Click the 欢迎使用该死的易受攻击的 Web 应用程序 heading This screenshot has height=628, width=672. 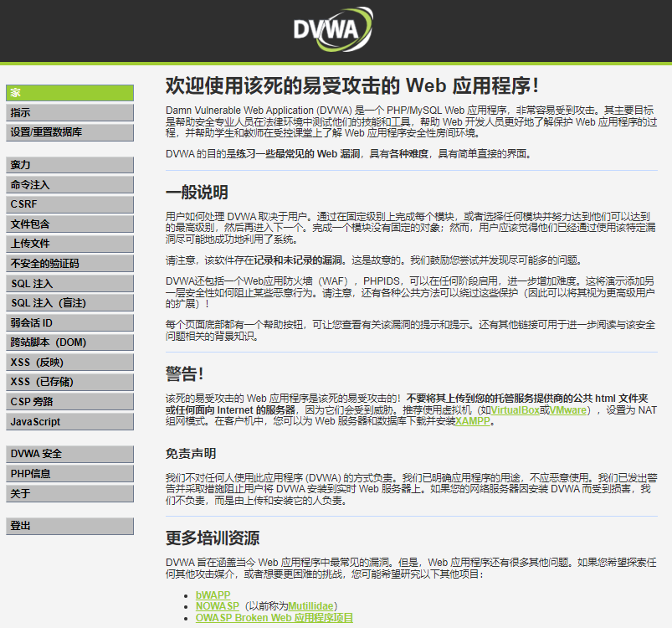[351, 85]
